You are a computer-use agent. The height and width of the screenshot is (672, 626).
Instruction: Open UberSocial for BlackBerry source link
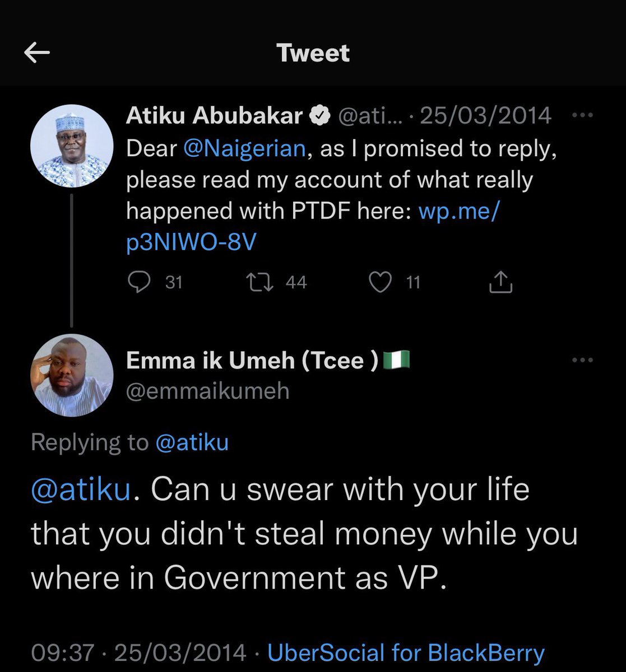point(406,653)
